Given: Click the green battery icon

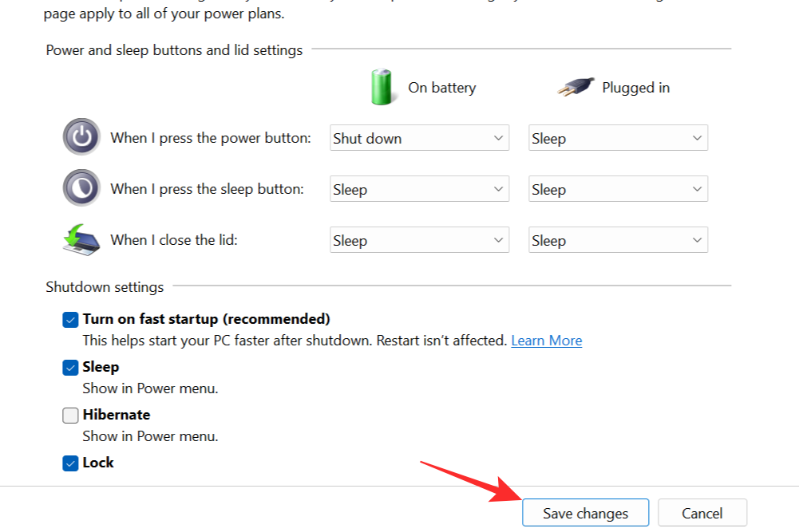Looking at the screenshot, I should (382, 87).
